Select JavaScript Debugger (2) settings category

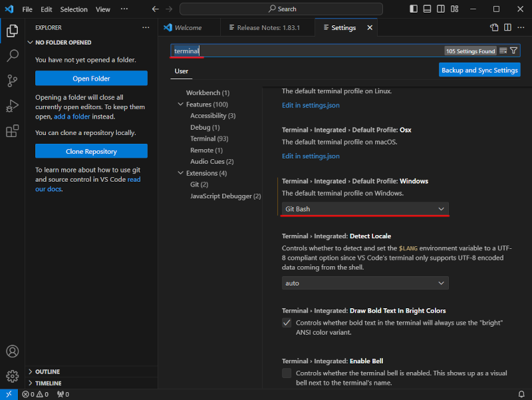point(225,196)
